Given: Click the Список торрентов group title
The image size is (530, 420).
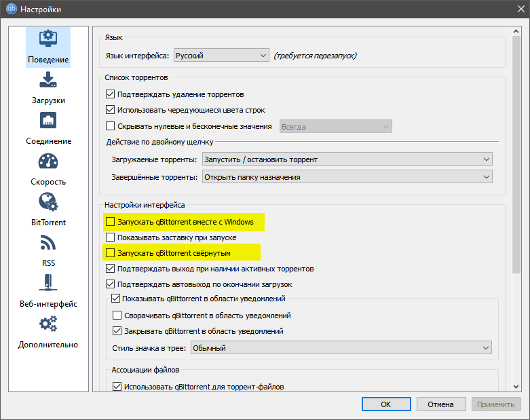Looking at the screenshot, I should (x=136, y=77).
